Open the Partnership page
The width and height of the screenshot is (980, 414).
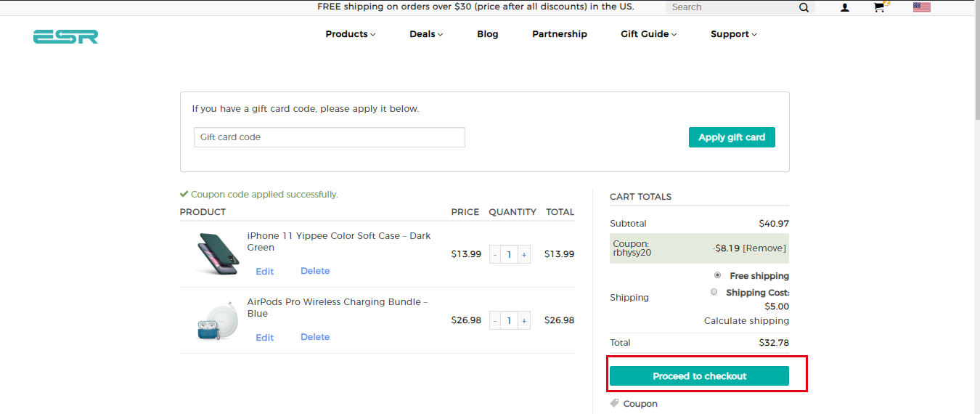pyautogui.click(x=560, y=34)
